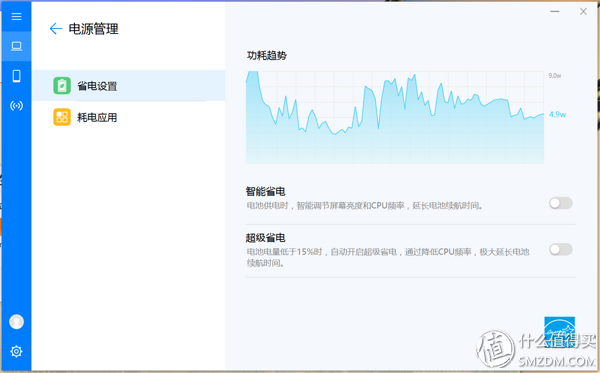Click the 9.0w axis label
Viewport: 600px width, 373px height.
click(554, 76)
